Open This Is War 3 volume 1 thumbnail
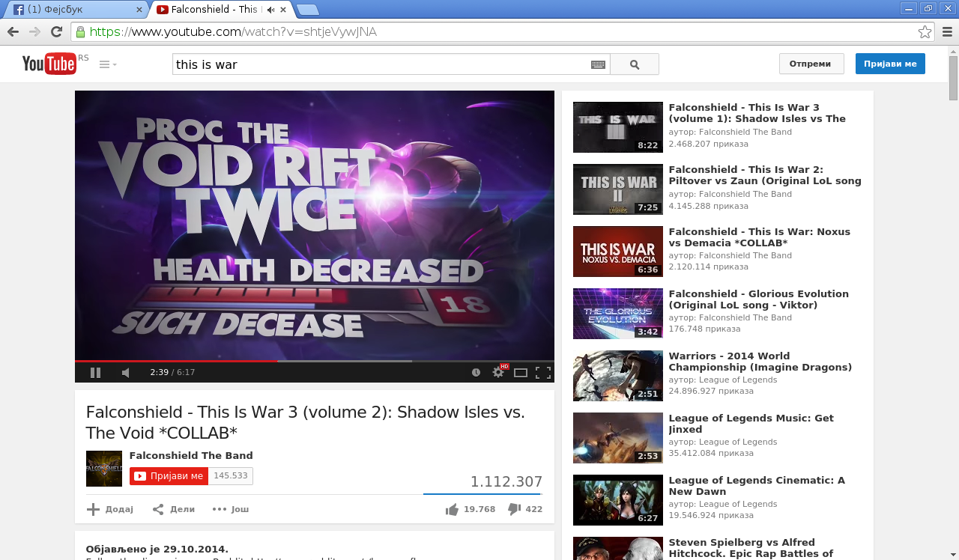 (618, 127)
